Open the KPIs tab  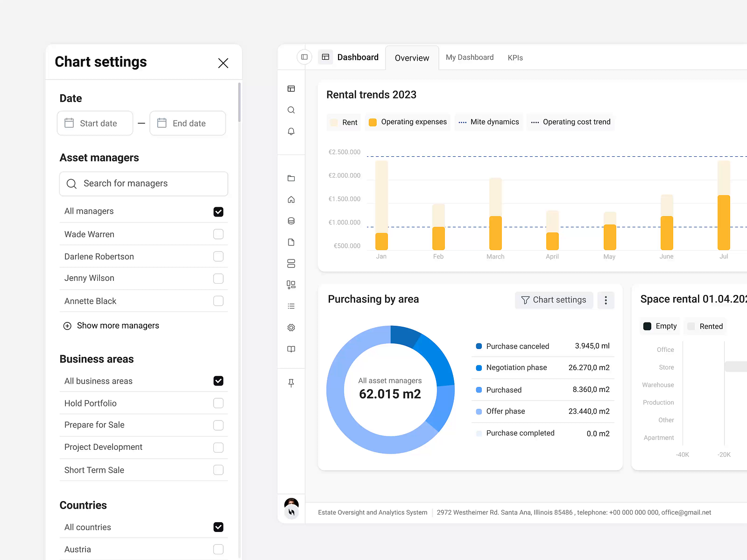tap(515, 57)
